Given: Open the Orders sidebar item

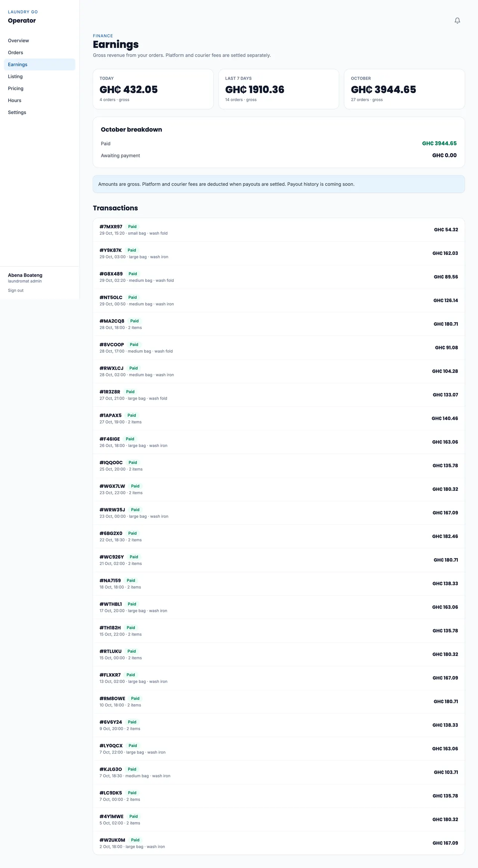Looking at the screenshot, I should 40,52.
